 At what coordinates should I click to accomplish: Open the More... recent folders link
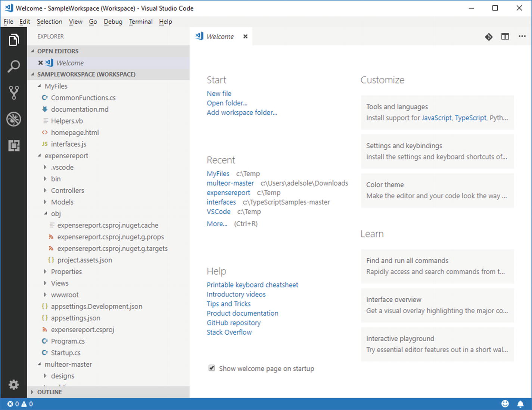pos(217,224)
